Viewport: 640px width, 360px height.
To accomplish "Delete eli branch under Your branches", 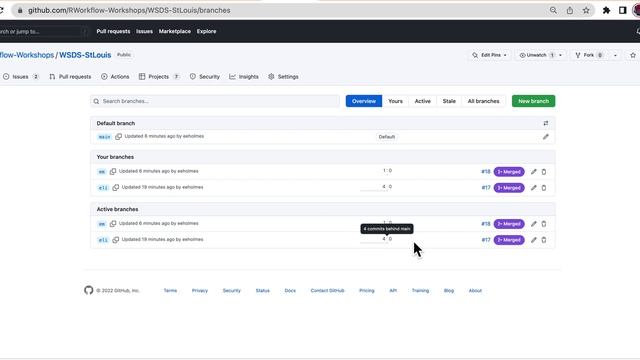I will pyautogui.click(x=544, y=188).
